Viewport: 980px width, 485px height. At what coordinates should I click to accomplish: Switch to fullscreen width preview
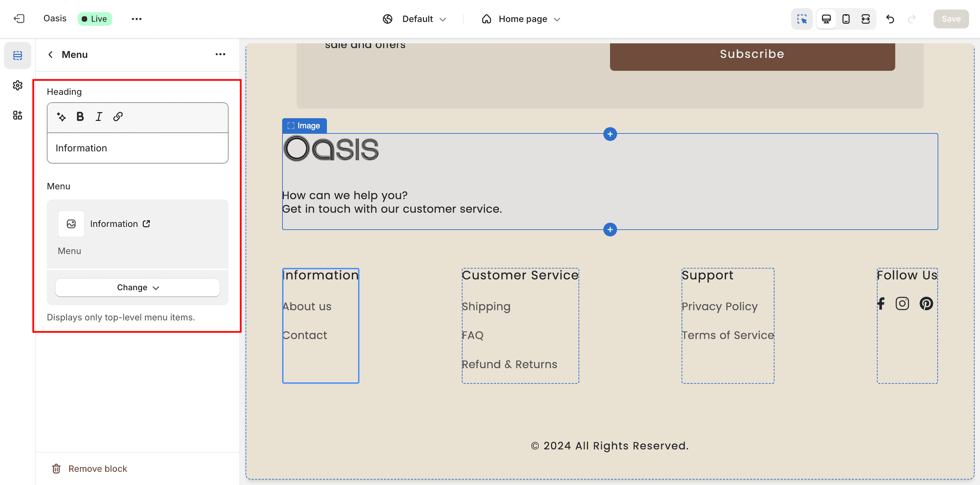click(865, 19)
